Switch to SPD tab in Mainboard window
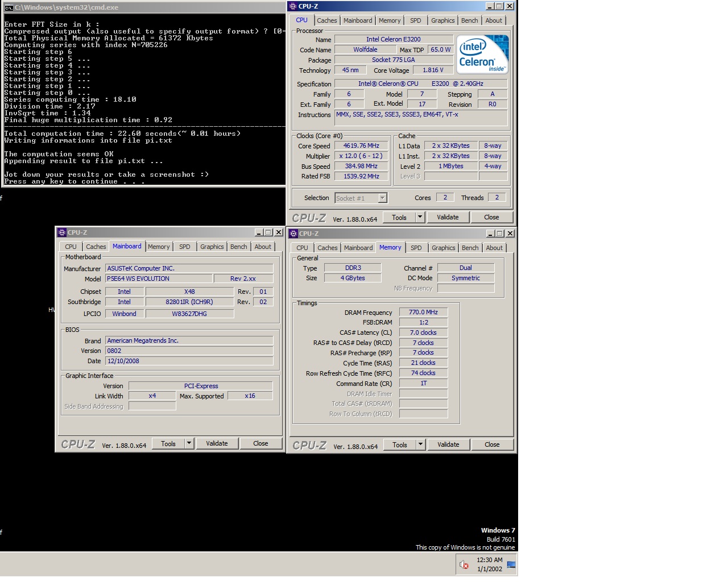Screen dimensions: 728x582 [185, 247]
